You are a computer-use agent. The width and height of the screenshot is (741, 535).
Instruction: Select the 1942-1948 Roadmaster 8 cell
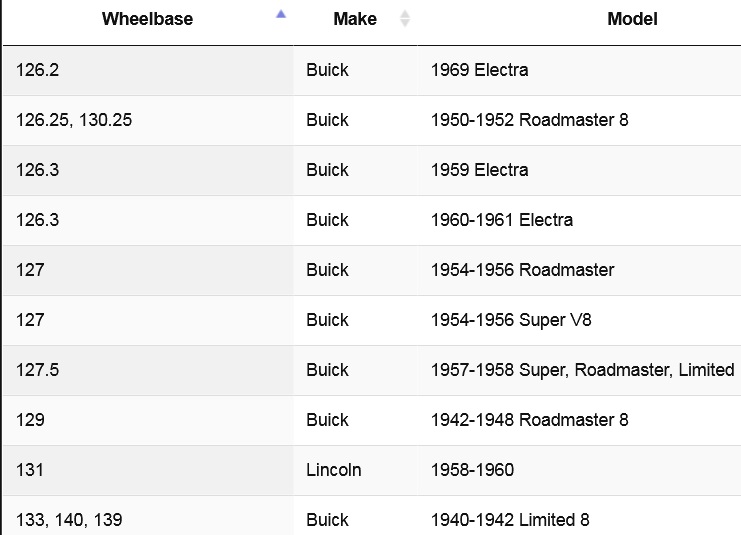(529, 420)
